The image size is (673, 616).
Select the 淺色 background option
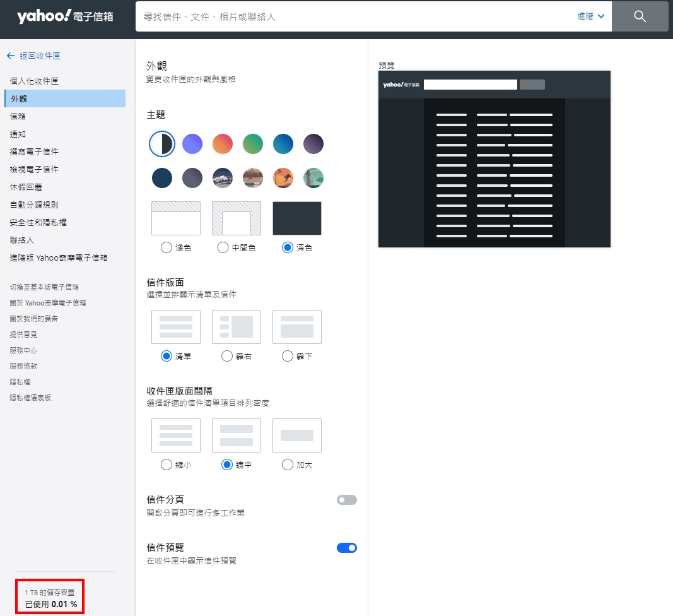tap(165, 247)
